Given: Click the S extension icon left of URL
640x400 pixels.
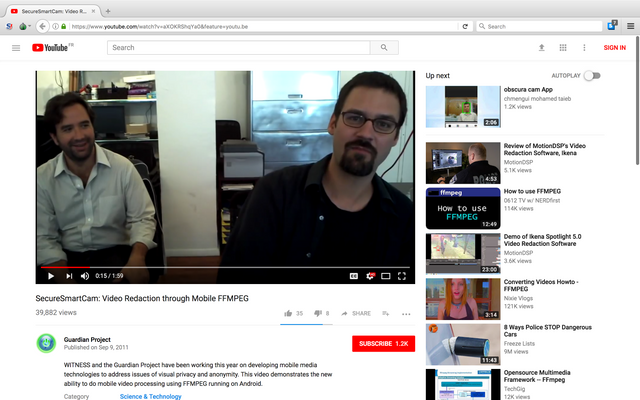Looking at the screenshot, I should click(x=9, y=27).
